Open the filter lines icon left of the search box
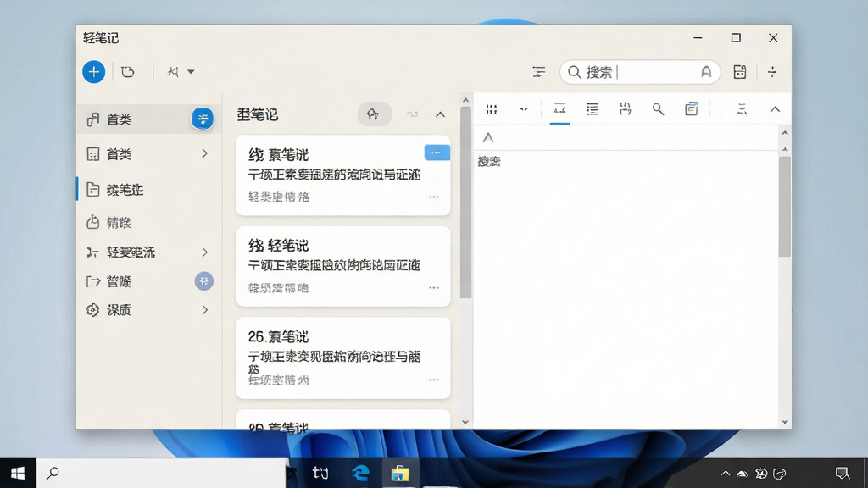The image size is (868, 488). (x=538, y=72)
